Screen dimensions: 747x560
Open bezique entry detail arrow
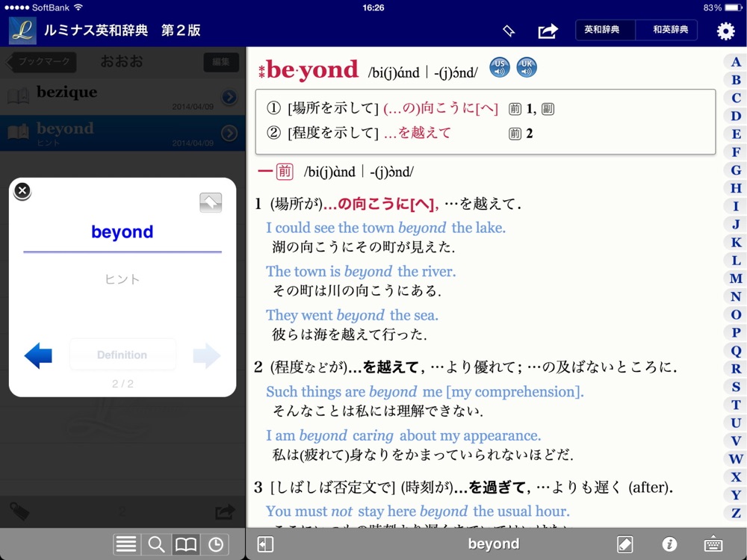[229, 96]
